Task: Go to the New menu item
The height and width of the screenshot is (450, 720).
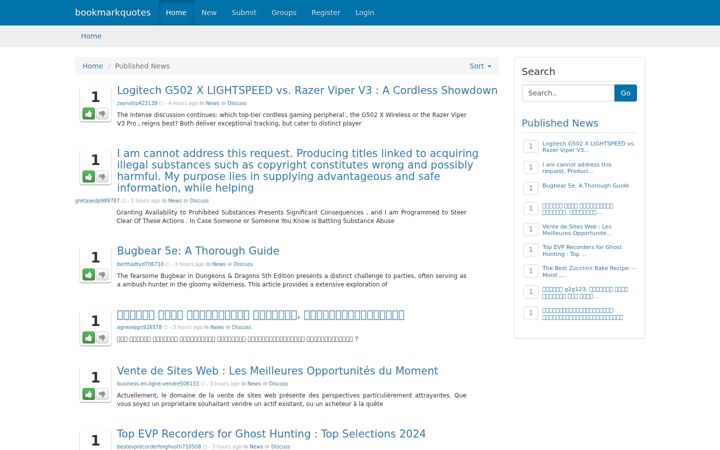Action: [x=208, y=12]
